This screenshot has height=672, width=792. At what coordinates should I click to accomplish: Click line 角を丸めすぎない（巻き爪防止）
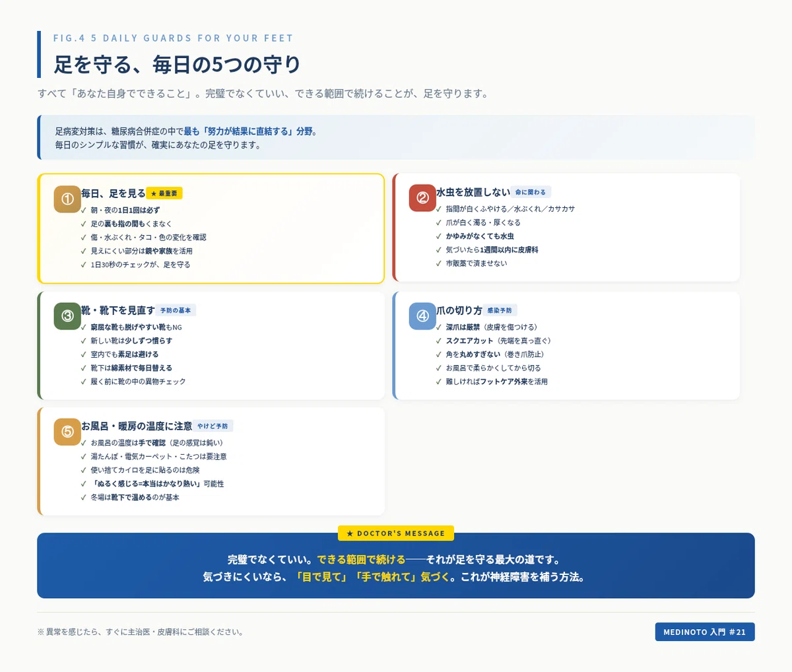tap(497, 354)
